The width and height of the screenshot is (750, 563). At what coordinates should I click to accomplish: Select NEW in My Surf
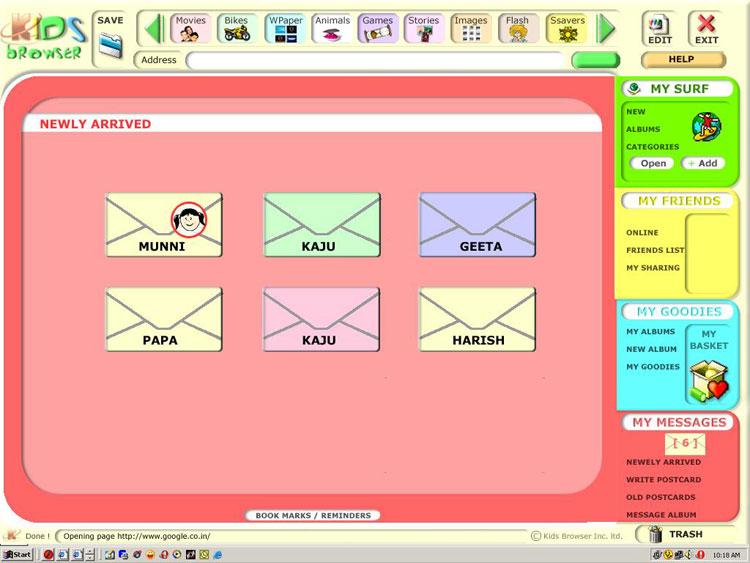[x=636, y=111]
